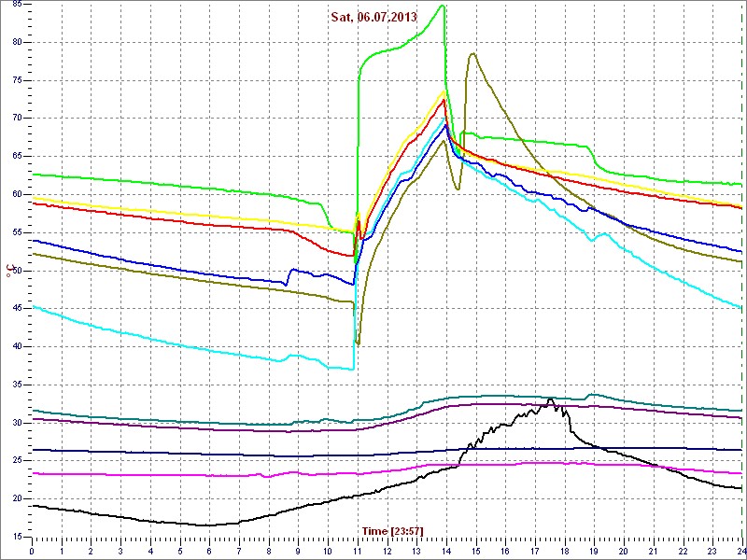Click hour 16 on the time axis
Screen dimensions: 747x560
pos(505,551)
